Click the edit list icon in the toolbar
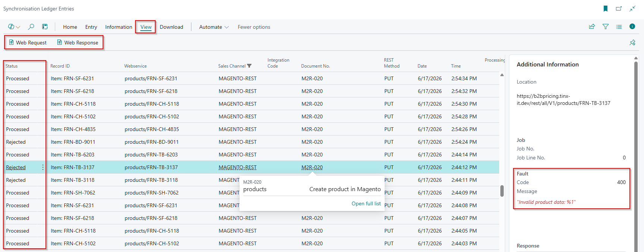This screenshot has width=644, height=252. pyautogui.click(x=45, y=27)
